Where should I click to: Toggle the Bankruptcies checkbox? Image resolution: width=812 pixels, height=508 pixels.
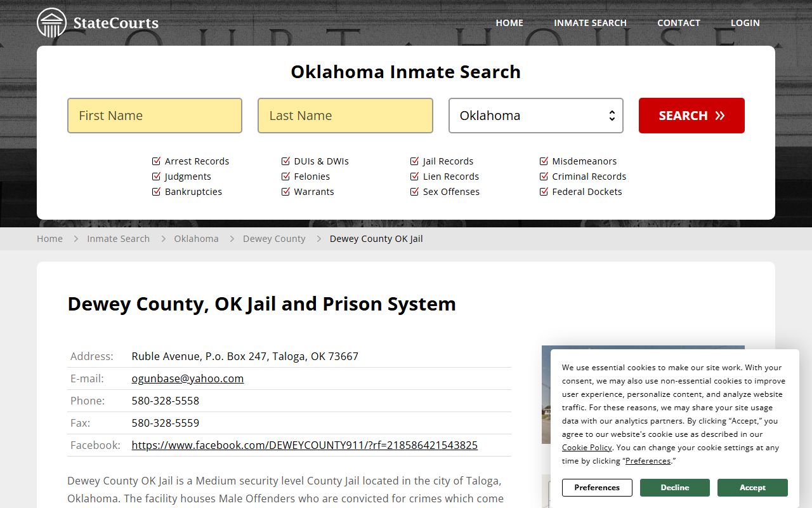pos(156,192)
